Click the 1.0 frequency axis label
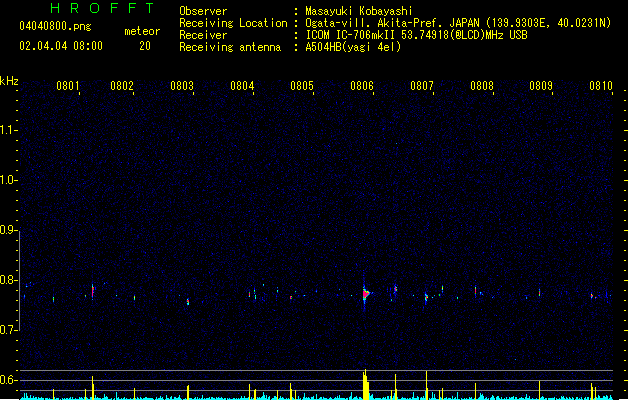Image resolution: width=629 pixels, height=400 pixels. point(8,180)
